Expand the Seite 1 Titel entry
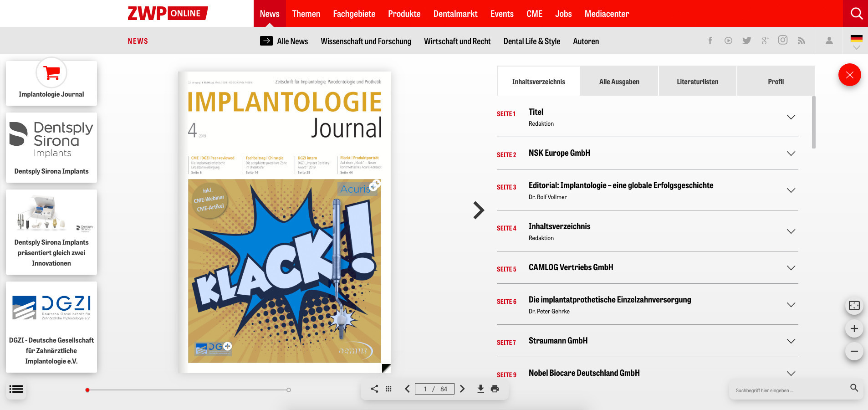Image resolution: width=868 pixels, height=410 pixels. tap(791, 117)
